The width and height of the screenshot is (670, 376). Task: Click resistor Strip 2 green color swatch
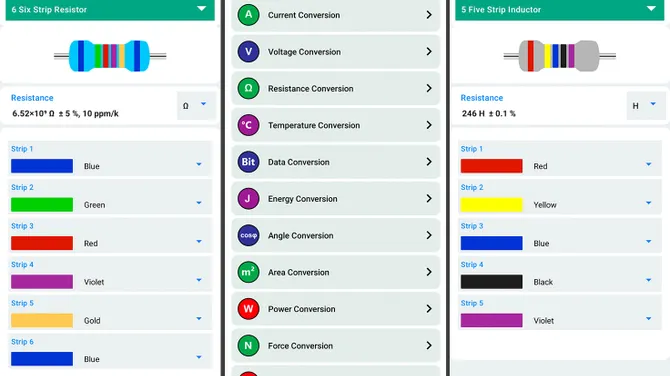pos(42,205)
